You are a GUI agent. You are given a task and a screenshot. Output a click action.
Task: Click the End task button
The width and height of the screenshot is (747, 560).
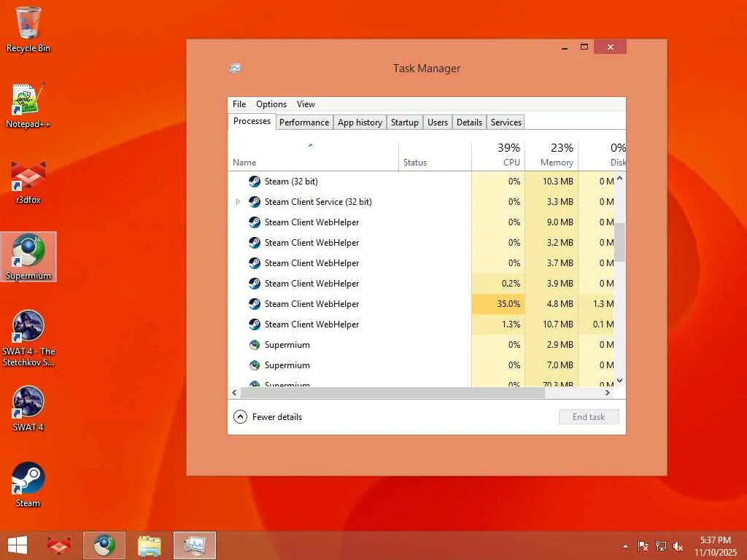pyautogui.click(x=589, y=416)
